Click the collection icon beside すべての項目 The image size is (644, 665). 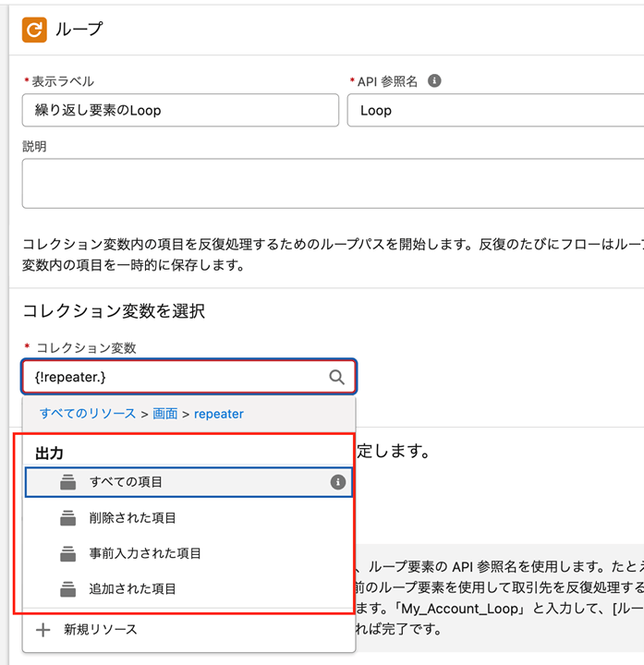click(67, 482)
